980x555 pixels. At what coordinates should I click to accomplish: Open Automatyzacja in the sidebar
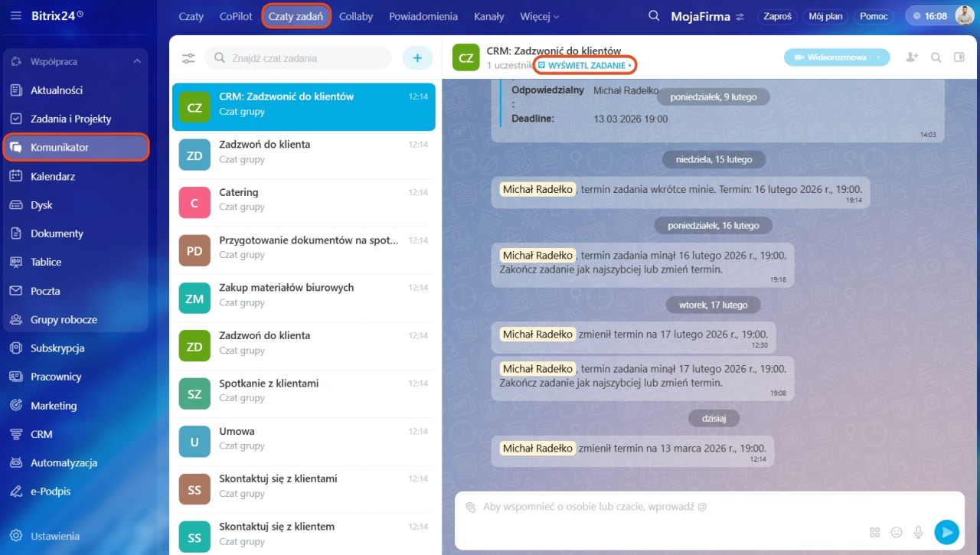(x=75, y=463)
